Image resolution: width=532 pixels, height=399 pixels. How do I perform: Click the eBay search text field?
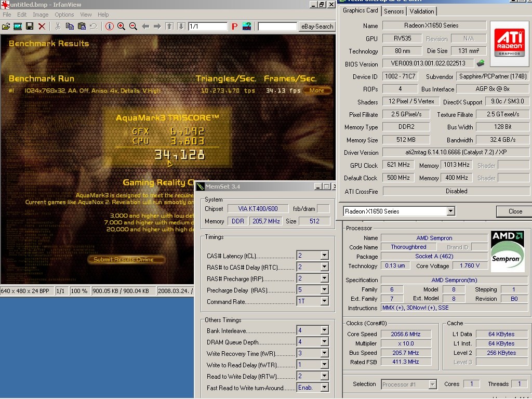click(x=277, y=26)
